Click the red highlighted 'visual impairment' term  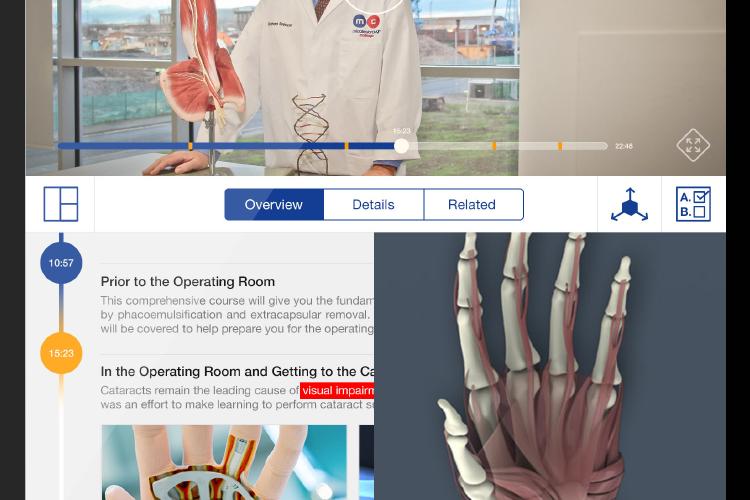click(x=337, y=390)
